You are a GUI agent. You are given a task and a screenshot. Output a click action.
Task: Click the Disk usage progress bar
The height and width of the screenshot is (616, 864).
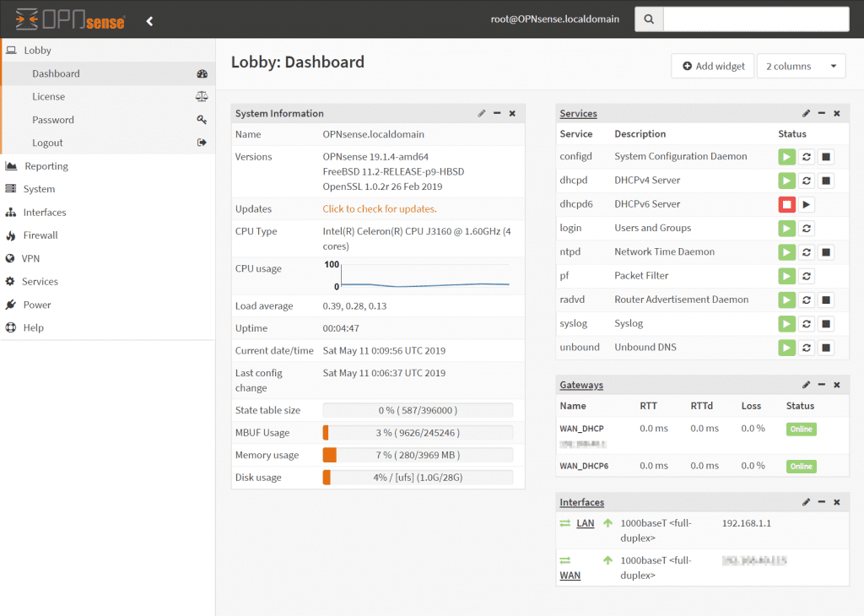tap(418, 478)
